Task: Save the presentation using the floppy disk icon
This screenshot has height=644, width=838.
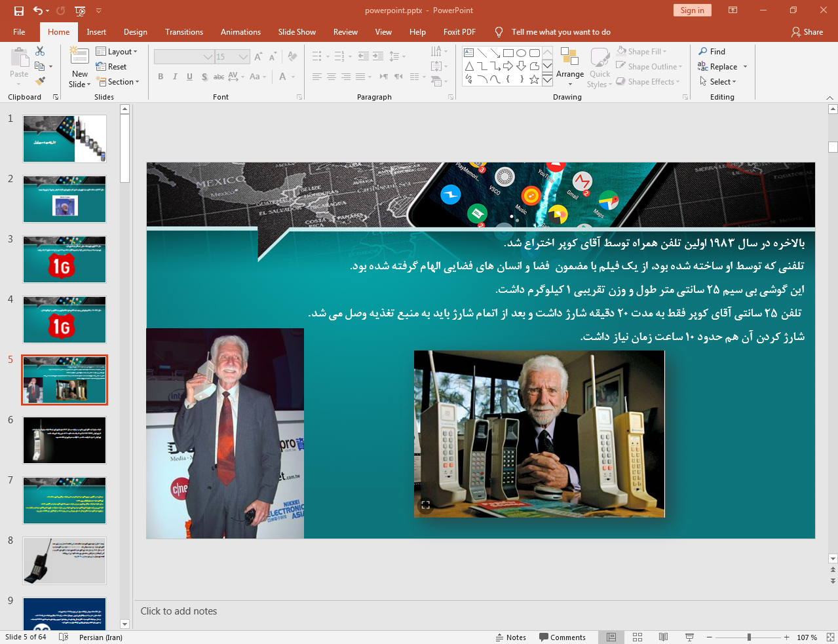Action: point(18,10)
